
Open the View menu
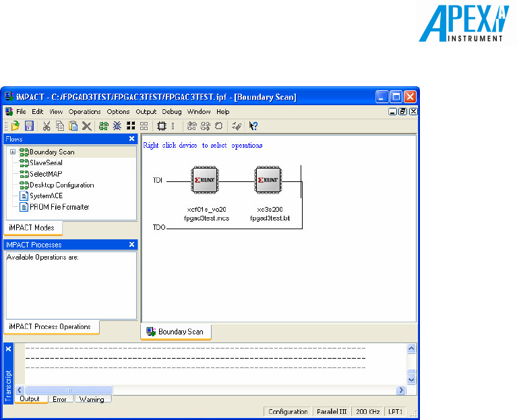click(56, 112)
